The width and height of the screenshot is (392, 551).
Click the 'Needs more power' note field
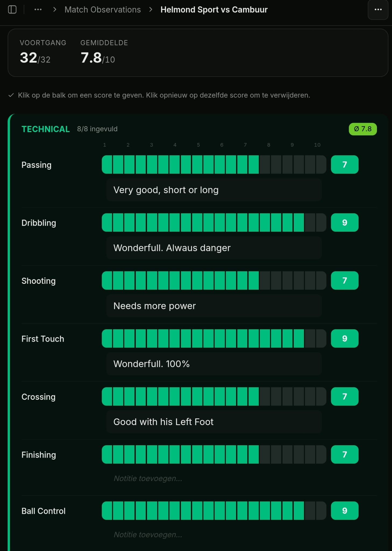point(214,306)
